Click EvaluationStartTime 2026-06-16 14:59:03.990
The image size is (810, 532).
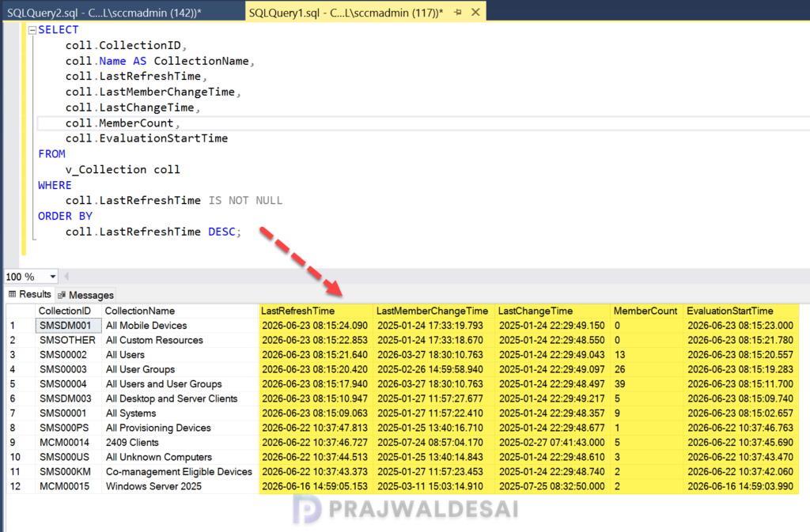740,486
